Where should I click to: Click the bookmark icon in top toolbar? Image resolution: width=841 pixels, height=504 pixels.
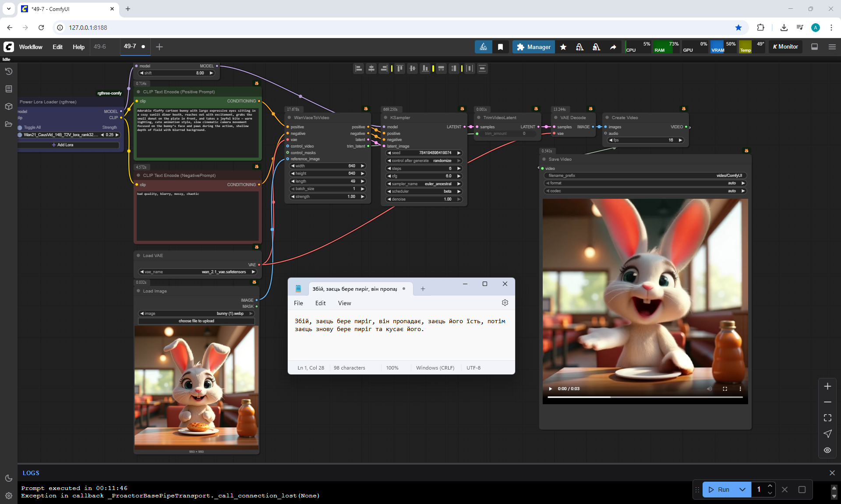point(500,47)
